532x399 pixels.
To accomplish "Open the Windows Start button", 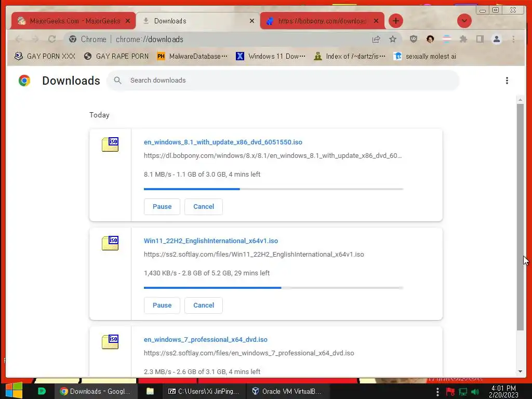I will coord(14,391).
